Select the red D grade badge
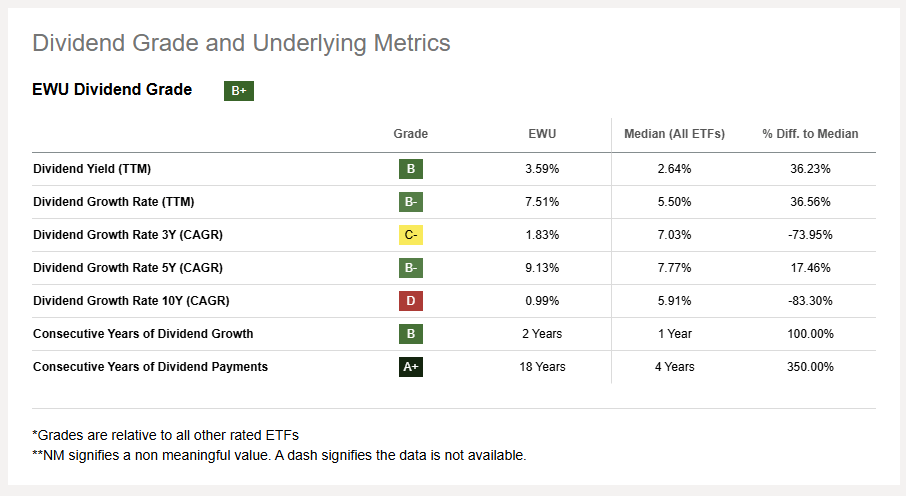The width and height of the screenshot is (906, 496). (410, 301)
